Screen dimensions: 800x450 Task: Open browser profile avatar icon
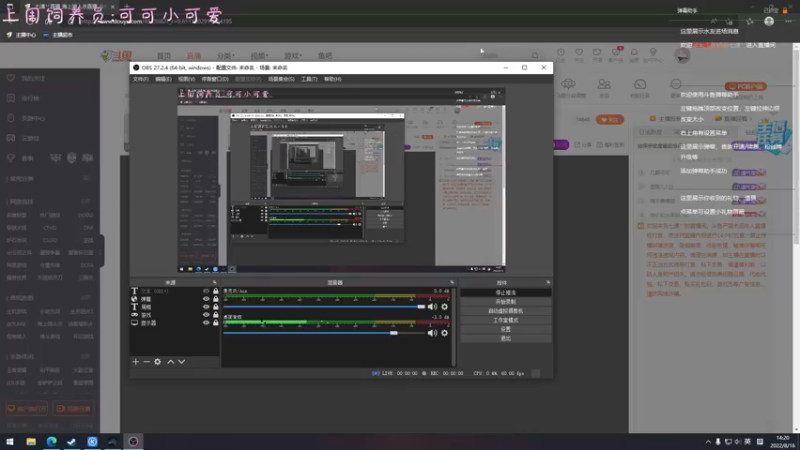[769, 21]
